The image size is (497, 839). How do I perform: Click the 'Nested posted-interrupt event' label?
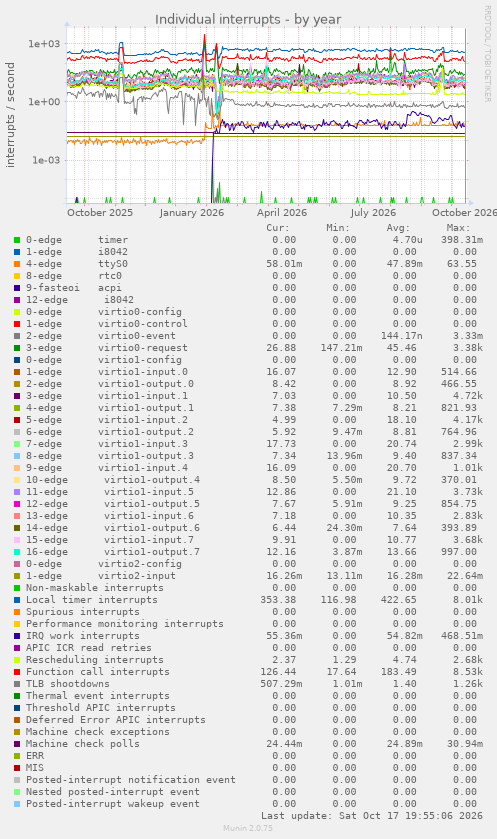click(113, 792)
